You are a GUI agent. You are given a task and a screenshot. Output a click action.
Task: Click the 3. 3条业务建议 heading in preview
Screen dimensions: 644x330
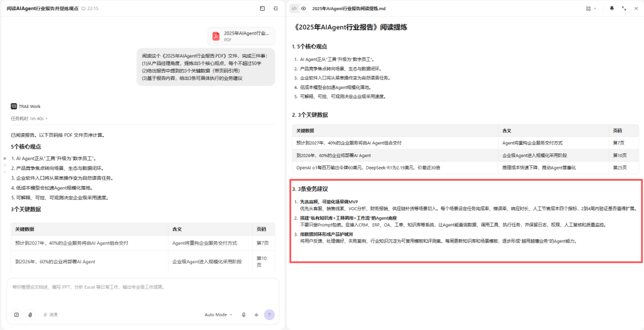click(309, 189)
